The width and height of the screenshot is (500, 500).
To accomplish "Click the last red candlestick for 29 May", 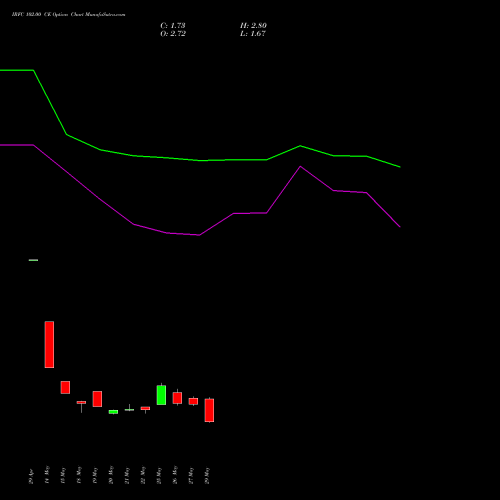I will tap(209, 410).
